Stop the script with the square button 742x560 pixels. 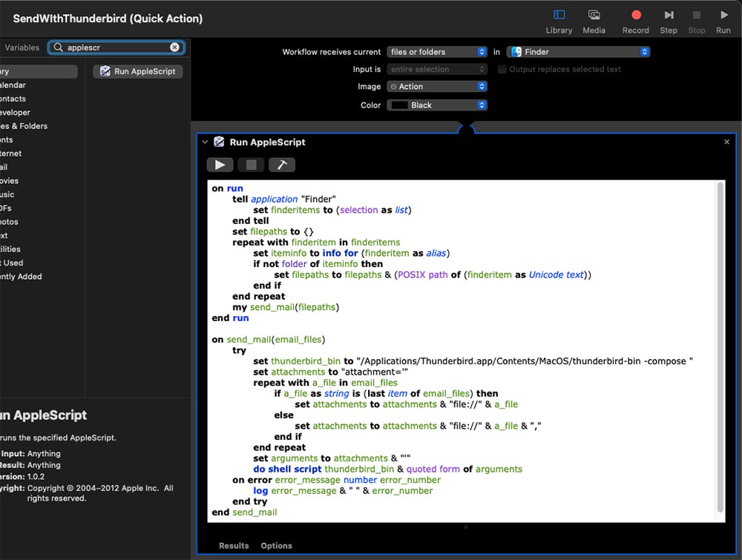tap(252, 165)
